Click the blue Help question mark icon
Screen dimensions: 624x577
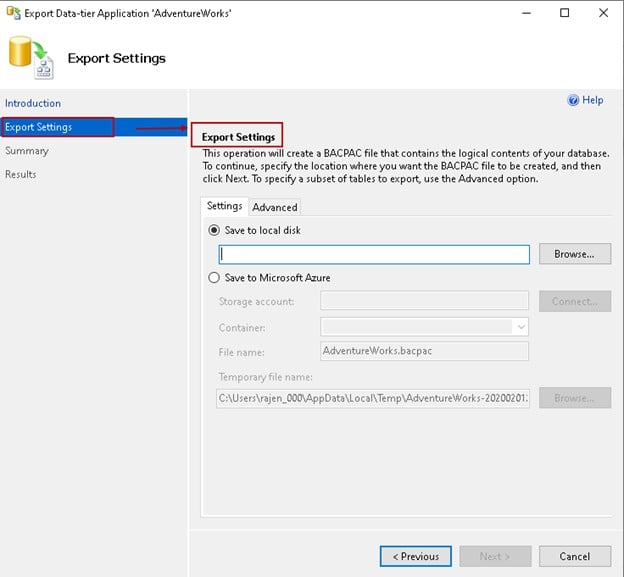point(573,100)
